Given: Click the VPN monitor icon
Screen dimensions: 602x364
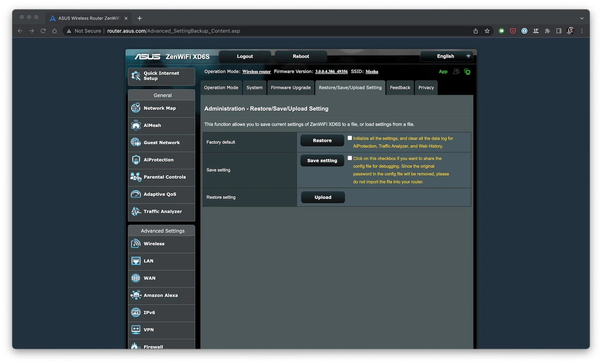Looking at the screenshot, I should point(136,330).
